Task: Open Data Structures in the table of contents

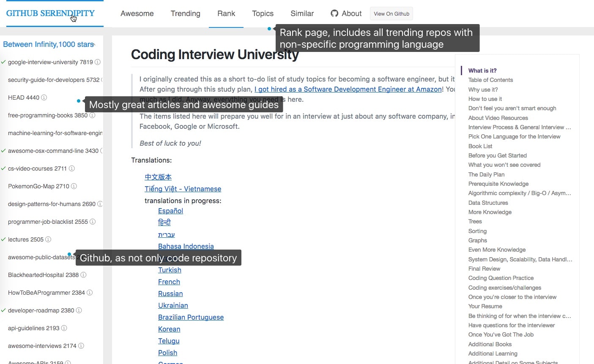Action: point(488,203)
